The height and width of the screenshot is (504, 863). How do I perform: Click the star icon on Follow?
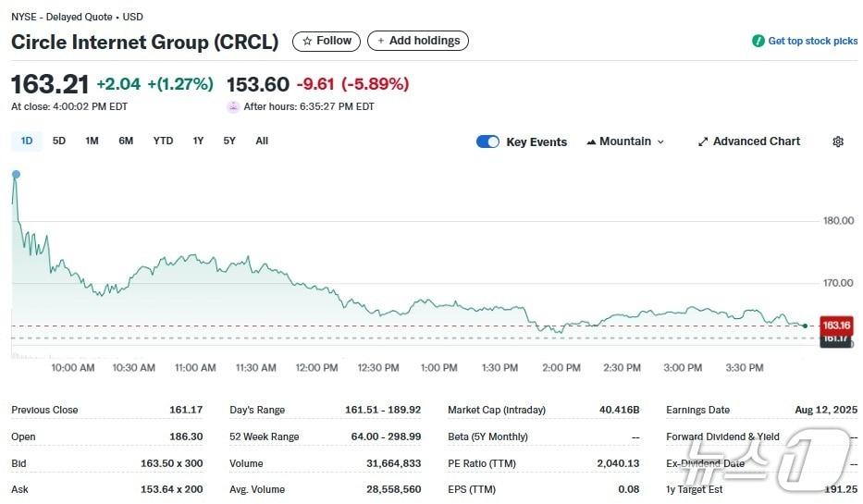[307, 41]
